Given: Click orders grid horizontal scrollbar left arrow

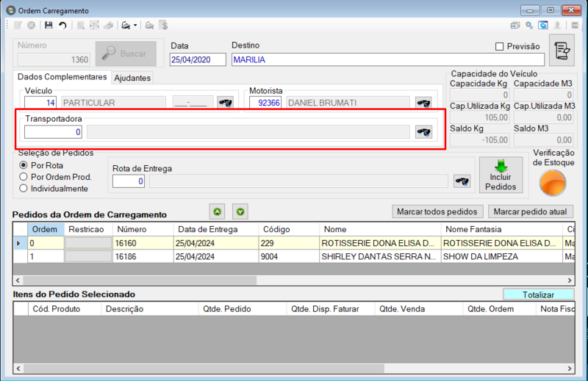Looking at the screenshot, I should (18, 280).
